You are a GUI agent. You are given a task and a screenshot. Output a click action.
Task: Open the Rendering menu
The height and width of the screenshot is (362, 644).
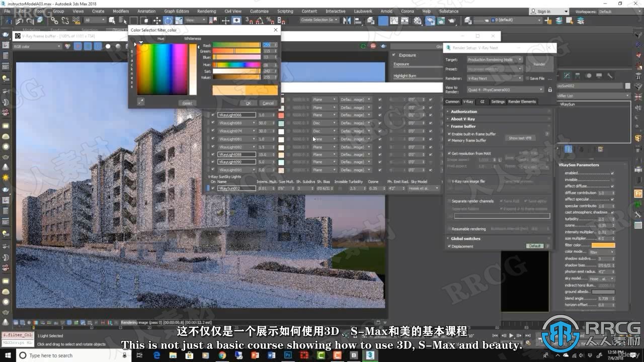tap(206, 11)
